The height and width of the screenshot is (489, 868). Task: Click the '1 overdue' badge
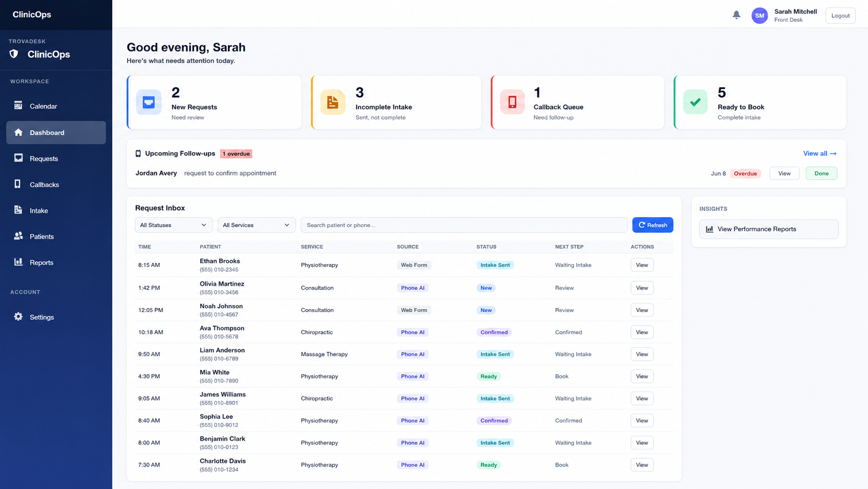(x=236, y=154)
